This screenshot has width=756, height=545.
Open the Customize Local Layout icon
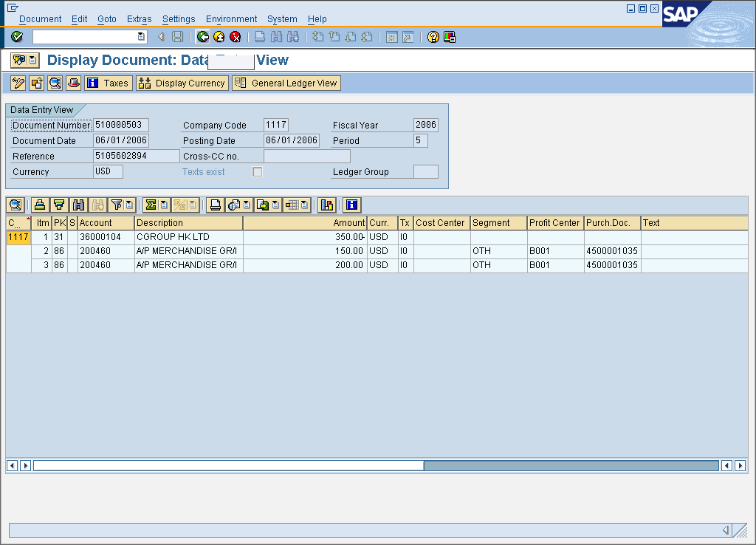pyautogui.click(x=450, y=37)
